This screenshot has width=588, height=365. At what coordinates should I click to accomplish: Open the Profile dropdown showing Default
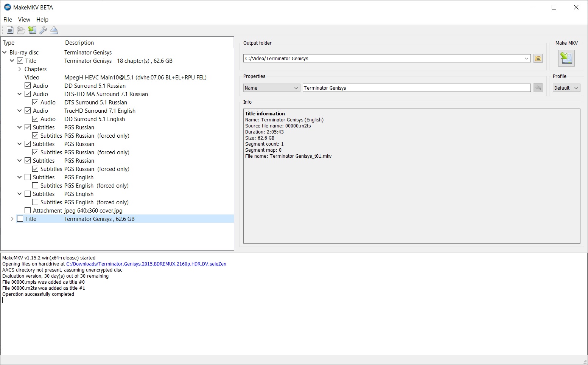coord(566,88)
